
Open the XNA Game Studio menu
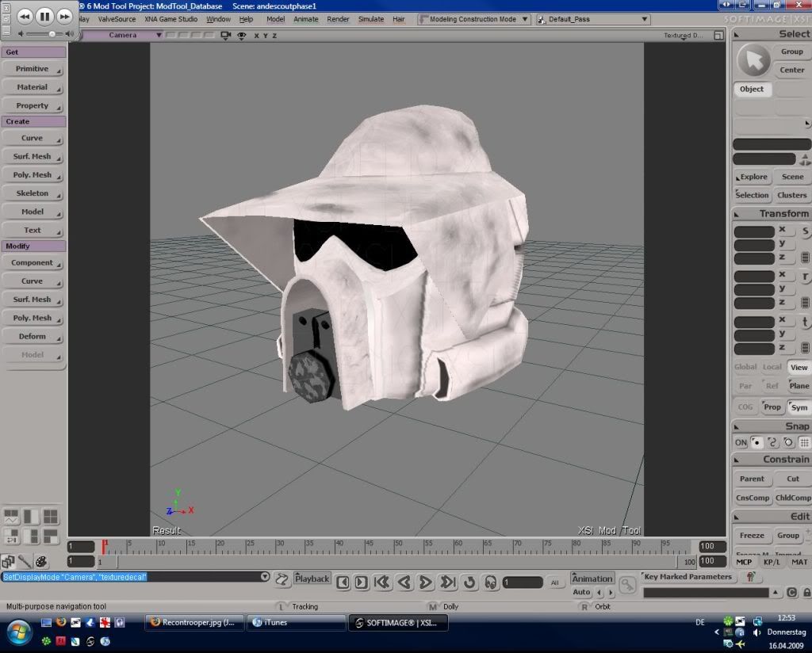(171, 19)
